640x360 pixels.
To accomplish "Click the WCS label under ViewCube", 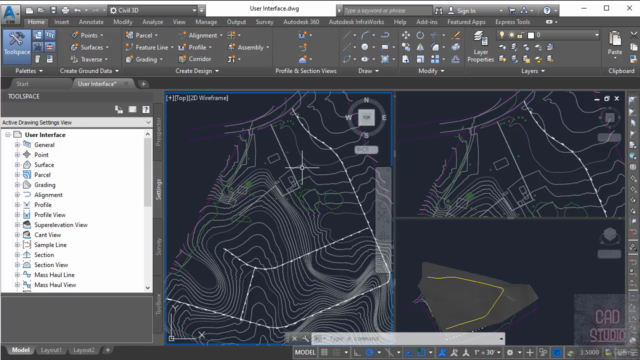I will tap(366, 149).
